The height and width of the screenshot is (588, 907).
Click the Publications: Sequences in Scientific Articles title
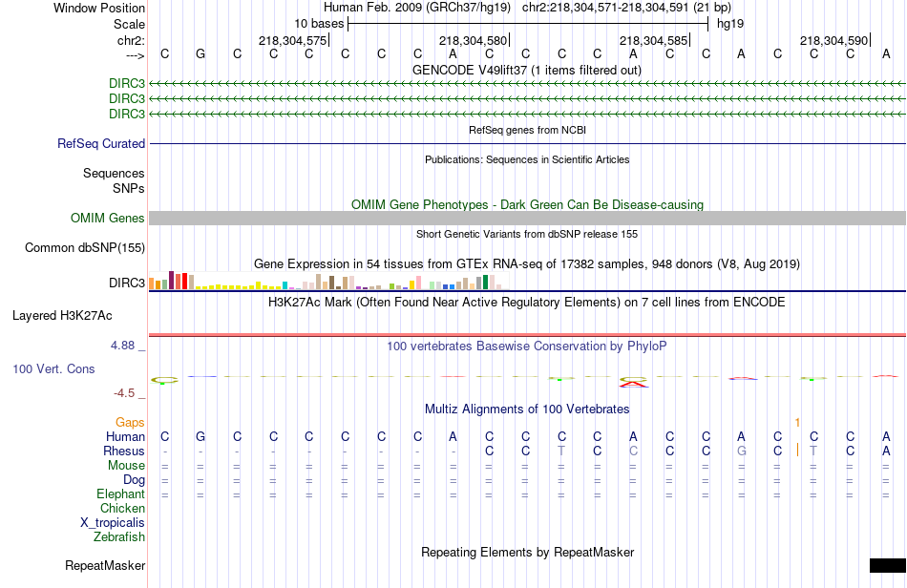coord(527,159)
